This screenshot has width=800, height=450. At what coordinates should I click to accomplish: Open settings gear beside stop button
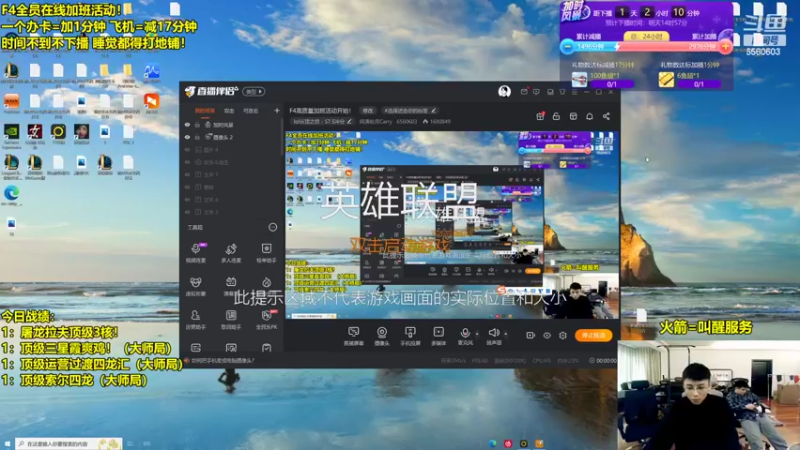coord(563,335)
